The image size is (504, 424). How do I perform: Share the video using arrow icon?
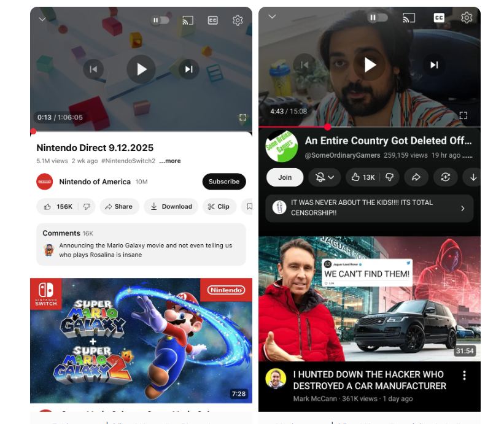416,177
